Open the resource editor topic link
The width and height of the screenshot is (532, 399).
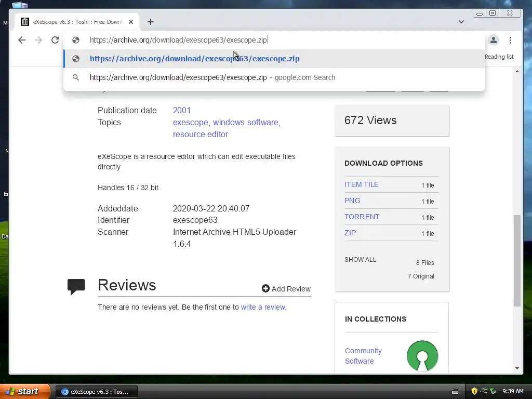point(201,134)
